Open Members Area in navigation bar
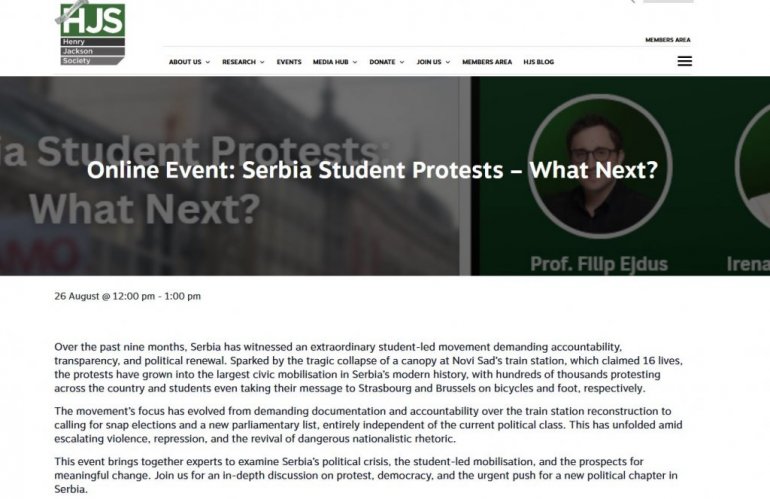The width and height of the screenshot is (770, 499). pos(487,62)
